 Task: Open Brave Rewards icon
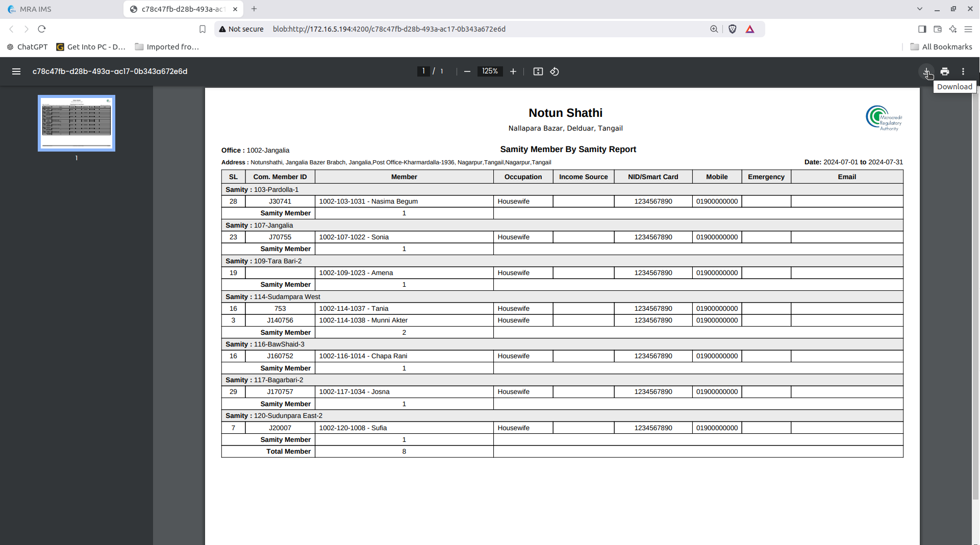pos(750,29)
